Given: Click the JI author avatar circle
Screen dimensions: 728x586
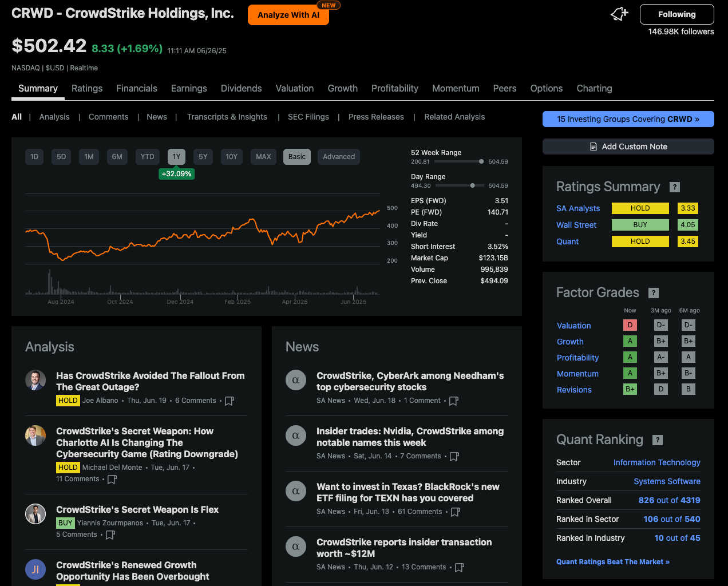Looking at the screenshot, I should tap(35, 570).
